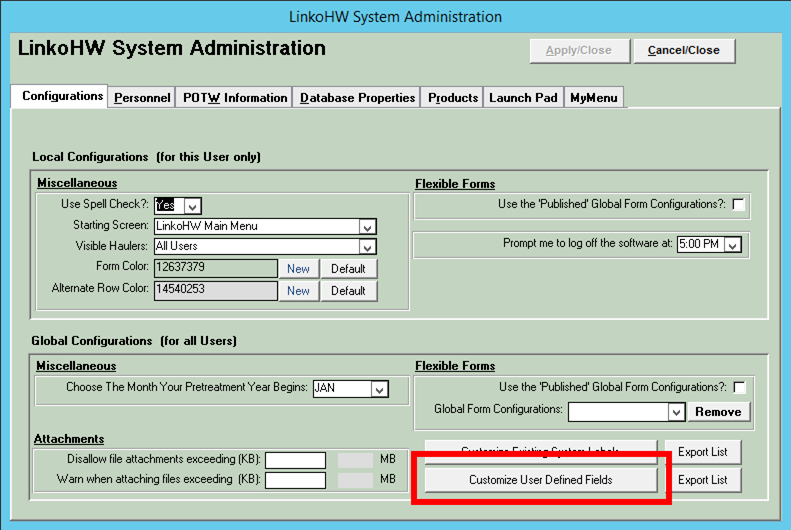This screenshot has height=530, width=791.
Task: Click the Warn when attaching MB field
Action: (x=355, y=480)
